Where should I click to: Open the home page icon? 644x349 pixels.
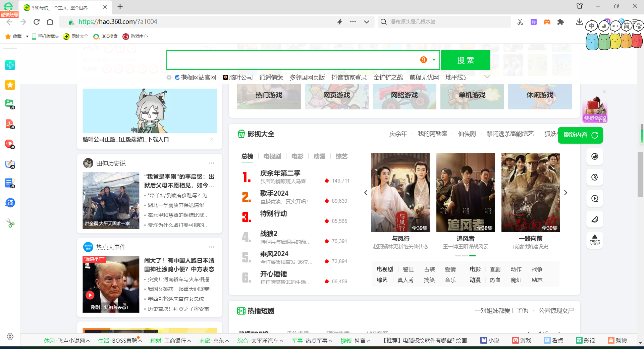click(50, 22)
